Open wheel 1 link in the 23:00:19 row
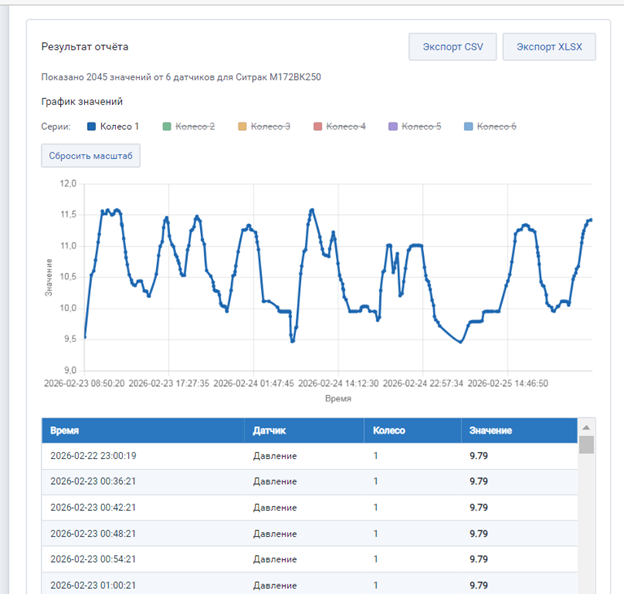624x594 pixels. (376, 456)
